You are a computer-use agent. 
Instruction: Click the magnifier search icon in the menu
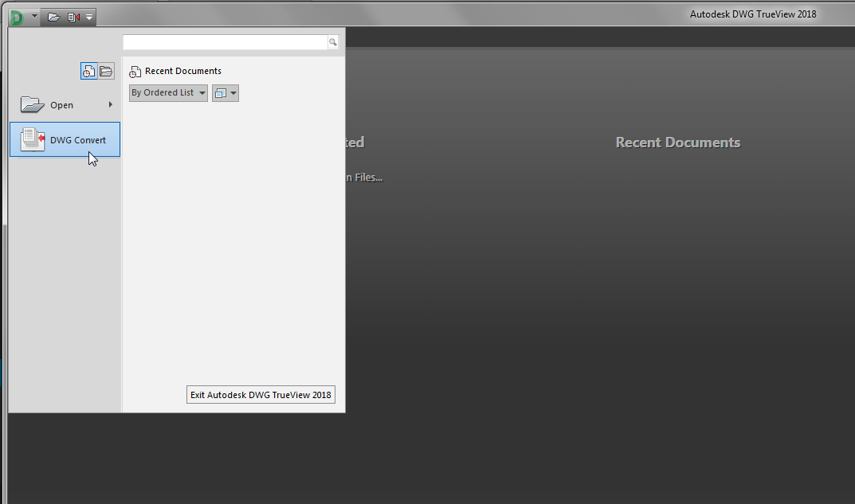tap(332, 42)
